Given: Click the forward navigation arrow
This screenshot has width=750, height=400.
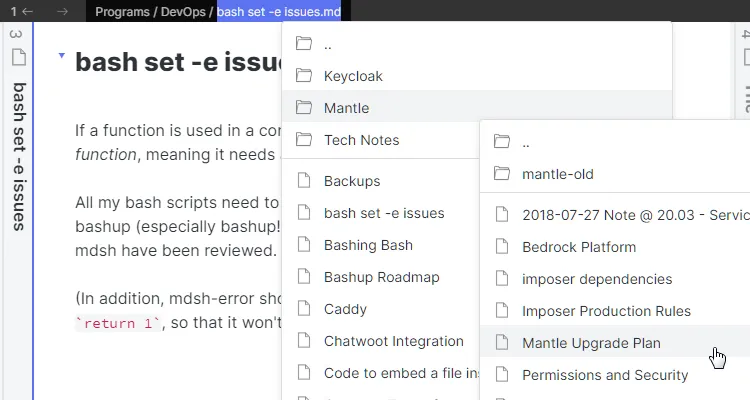Looking at the screenshot, I should tap(63, 12).
